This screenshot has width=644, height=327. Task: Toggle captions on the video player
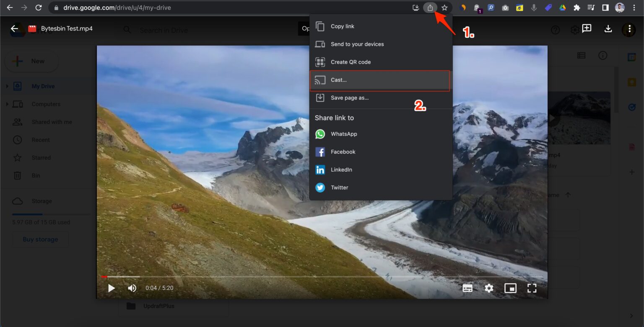pos(468,288)
